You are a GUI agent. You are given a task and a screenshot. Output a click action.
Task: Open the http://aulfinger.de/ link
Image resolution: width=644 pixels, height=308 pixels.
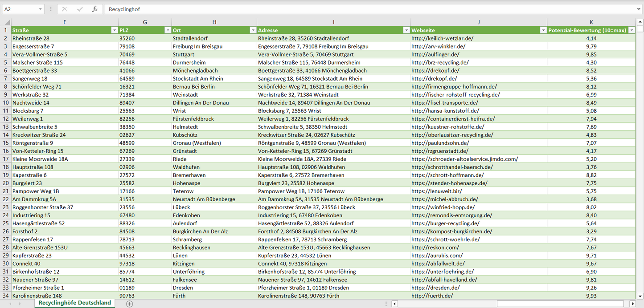coord(435,54)
